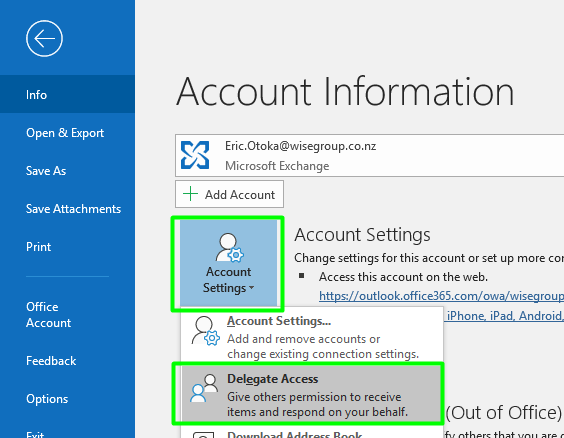
Task: Open the outlook.office365.com web access link
Action: pos(441,296)
